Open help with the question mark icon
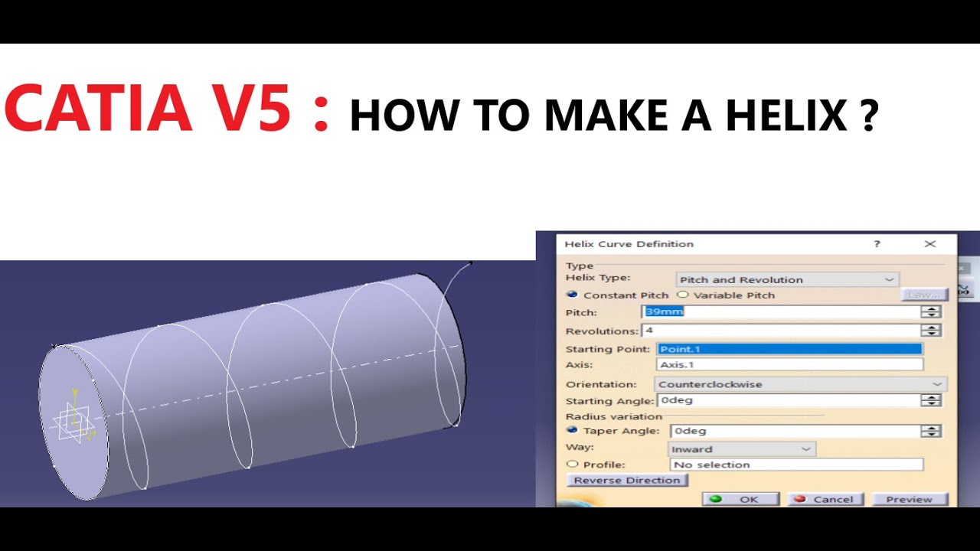This screenshot has width=980, height=551. (877, 244)
